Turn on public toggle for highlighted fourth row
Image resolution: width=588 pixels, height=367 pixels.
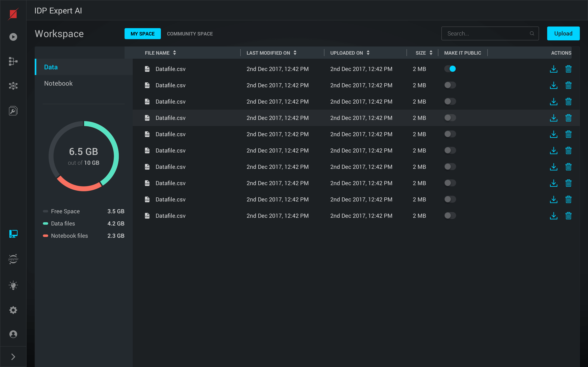(450, 118)
